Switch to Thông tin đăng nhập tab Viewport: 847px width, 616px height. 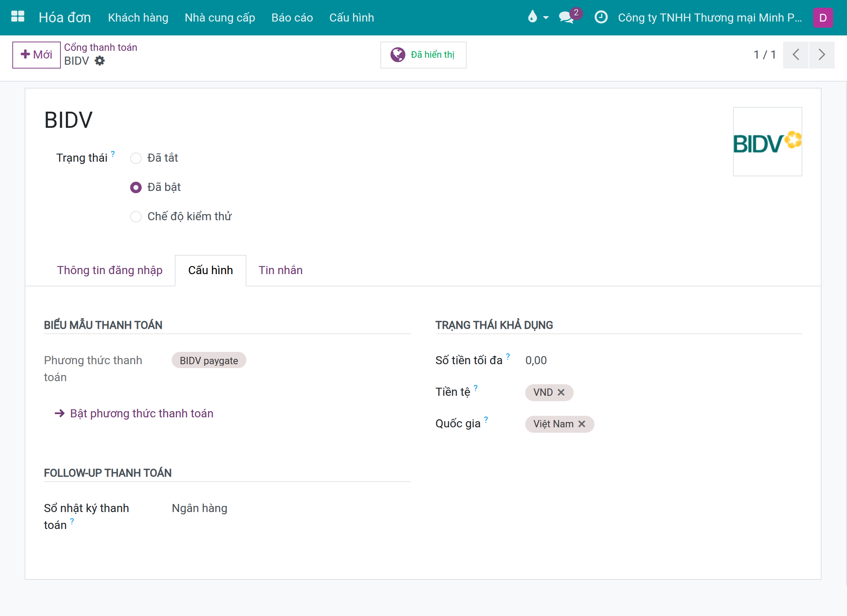coord(110,270)
